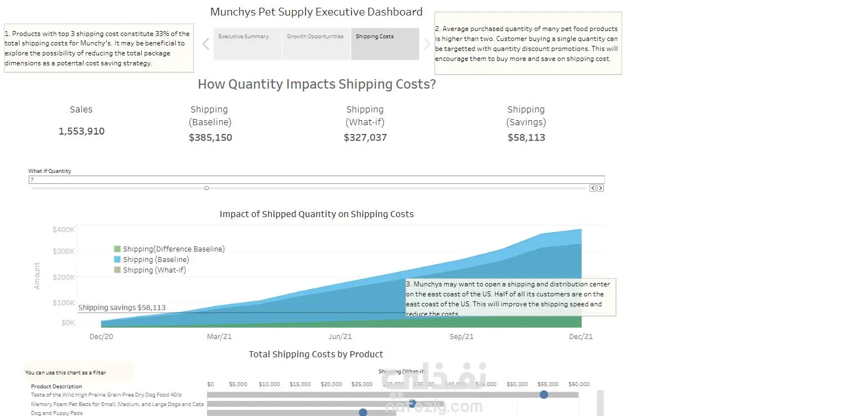Click the 'Shipping savings $58,113' reference line label
868x416 pixels.
pyautogui.click(x=122, y=308)
